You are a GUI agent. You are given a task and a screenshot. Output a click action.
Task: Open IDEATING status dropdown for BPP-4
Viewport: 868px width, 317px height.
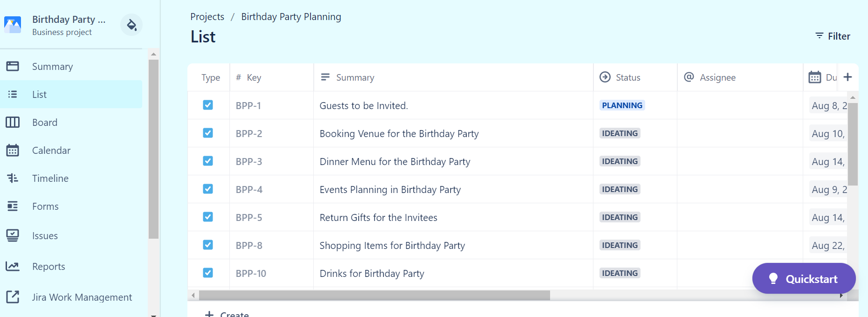[620, 189]
